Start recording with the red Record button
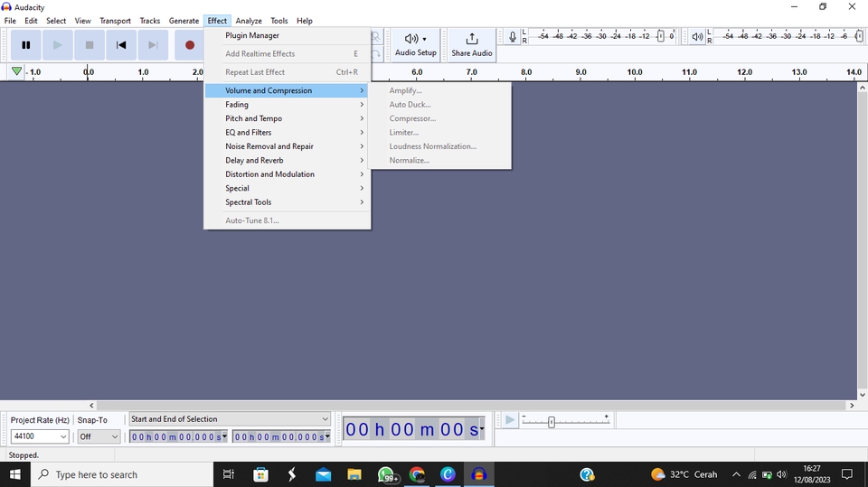Screen dimensions: 868x487 [189, 45]
